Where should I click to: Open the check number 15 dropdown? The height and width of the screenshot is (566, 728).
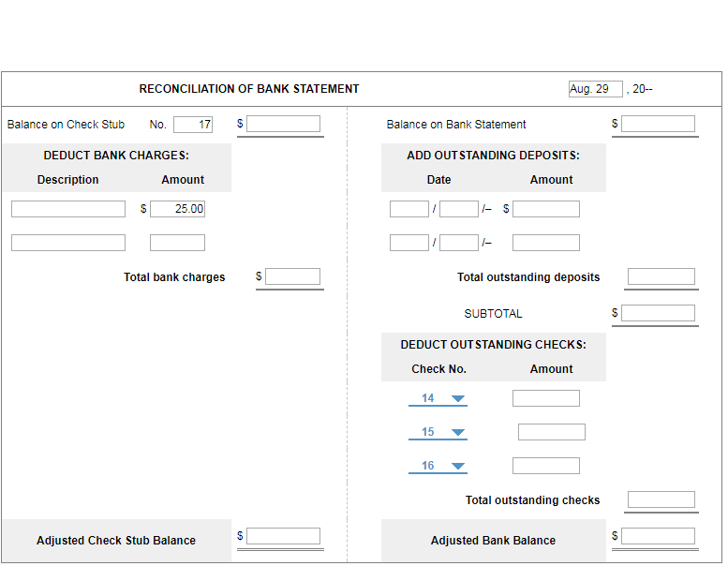click(438, 432)
